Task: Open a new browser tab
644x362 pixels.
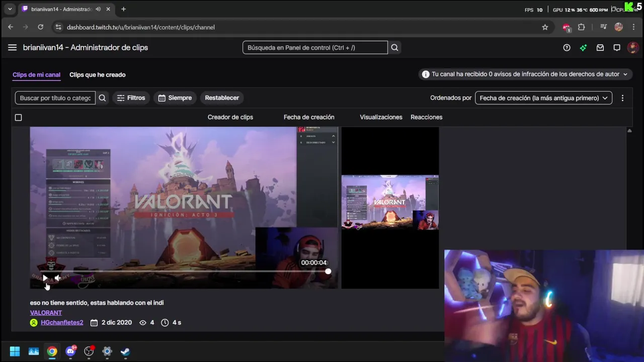Action: point(123,9)
